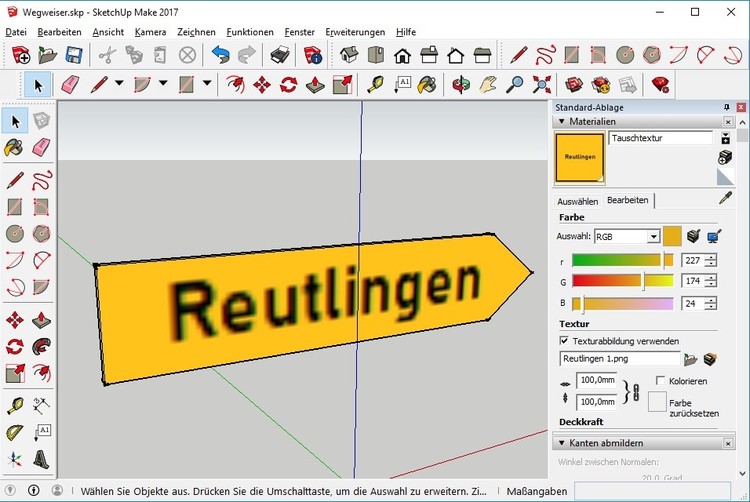Select the Paint Bucket tool in top toolbar
The width and height of the screenshot is (750, 502).
[x=427, y=85]
